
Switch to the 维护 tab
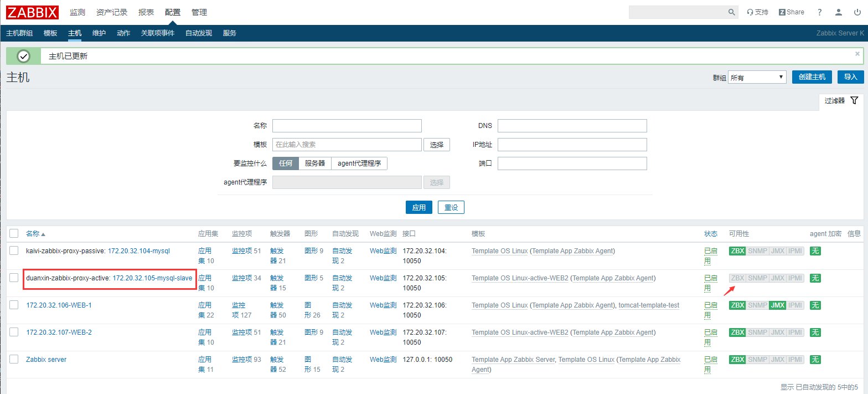click(x=99, y=33)
